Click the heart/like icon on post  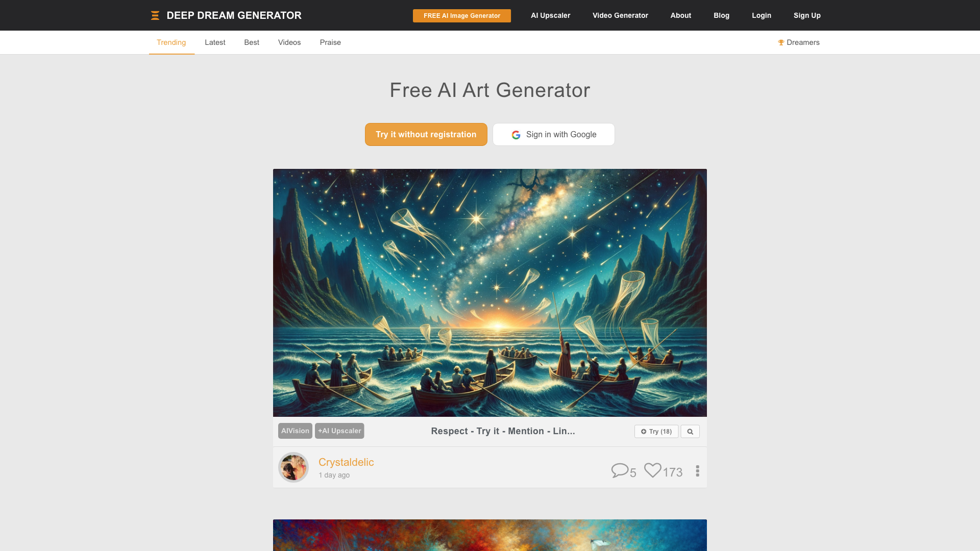(652, 470)
